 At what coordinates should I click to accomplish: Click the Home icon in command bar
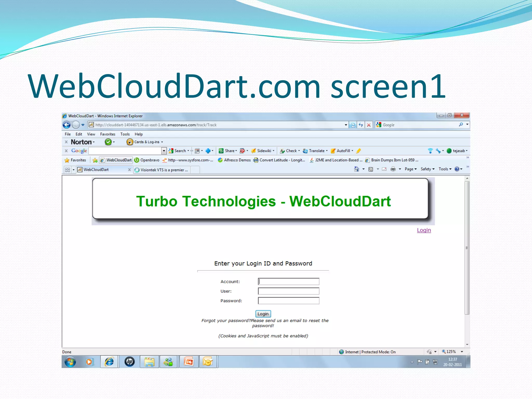coord(357,169)
